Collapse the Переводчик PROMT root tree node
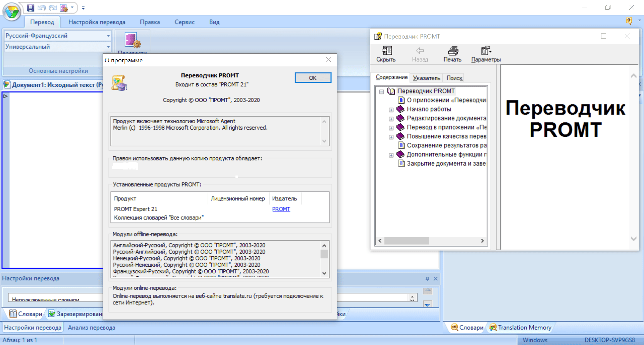Image resolution: width=644 pixels, height=345 pixels. (381, 91)
